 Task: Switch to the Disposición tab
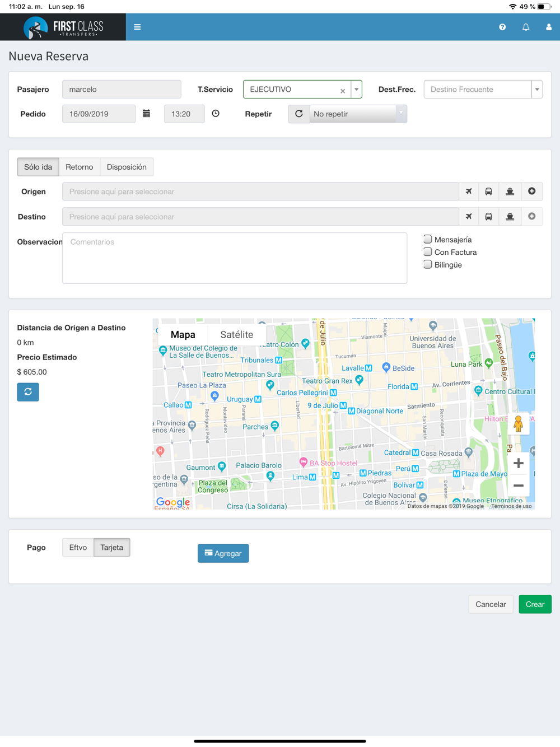127,167
